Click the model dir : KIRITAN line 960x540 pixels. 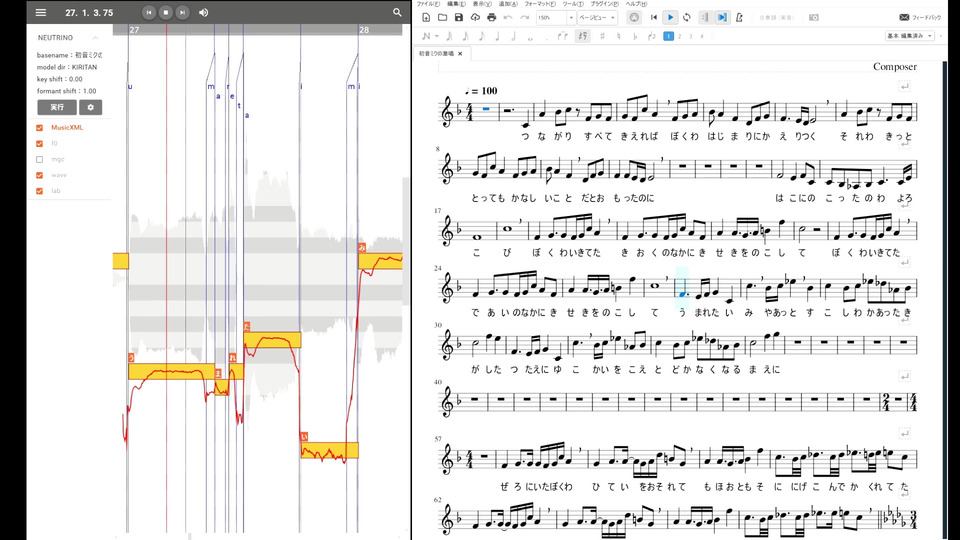(67, 67)
